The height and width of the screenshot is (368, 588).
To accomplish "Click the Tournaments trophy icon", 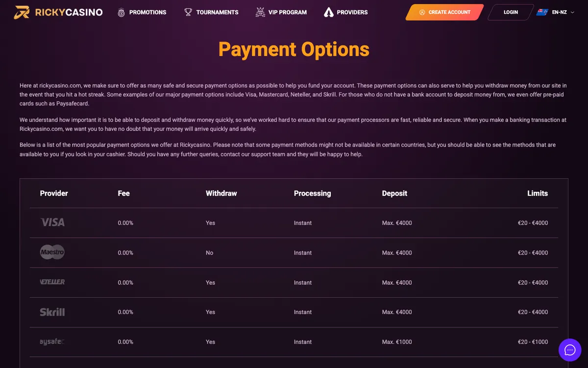I will click(188, 12).
